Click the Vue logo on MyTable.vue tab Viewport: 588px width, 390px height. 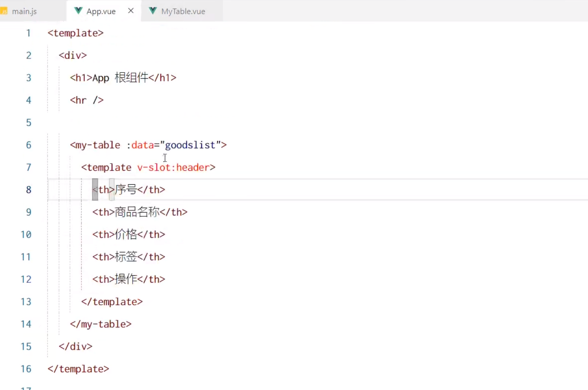[x=153, y=11]
